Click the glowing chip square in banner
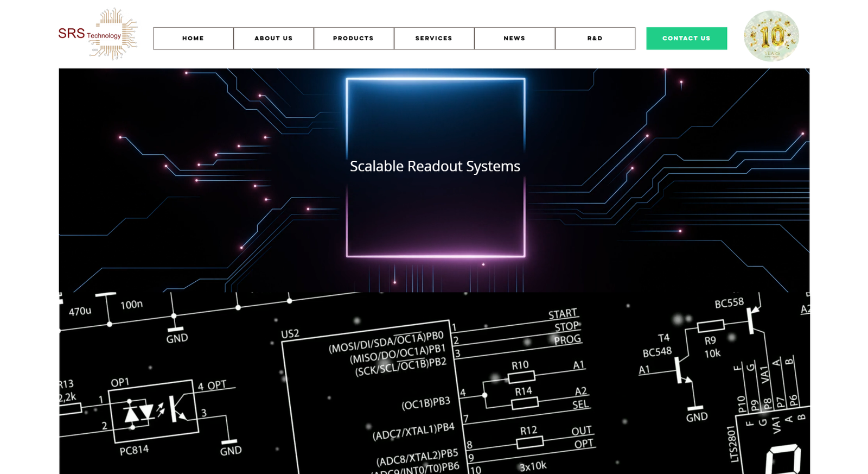 (435, 217)
